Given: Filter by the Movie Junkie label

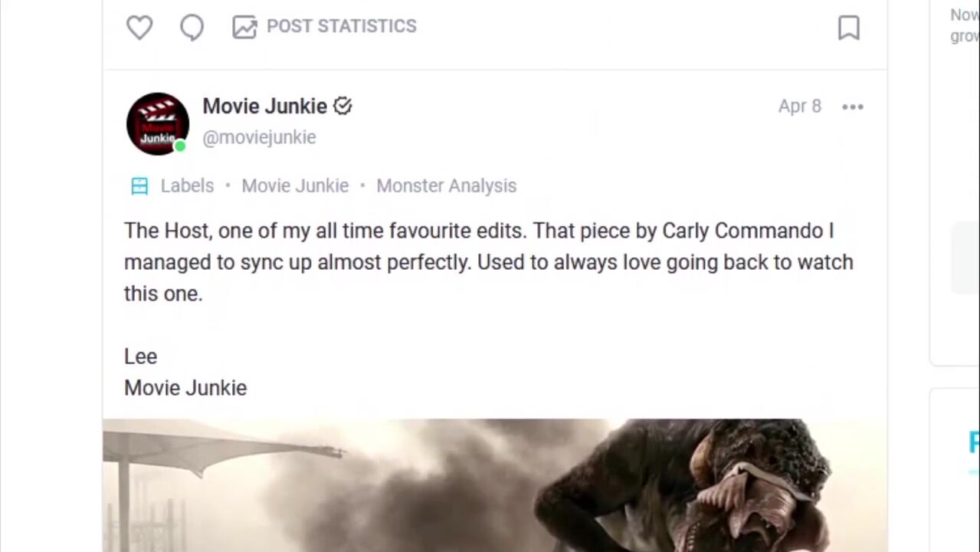Looking at the screenshot, I should [295, 186].
